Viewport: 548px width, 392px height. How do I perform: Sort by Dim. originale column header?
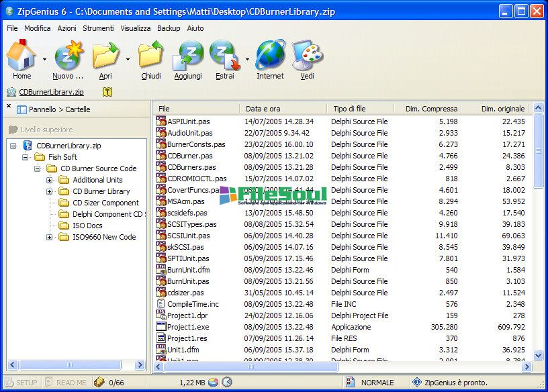pyautogui.click(x=495, y=109)
